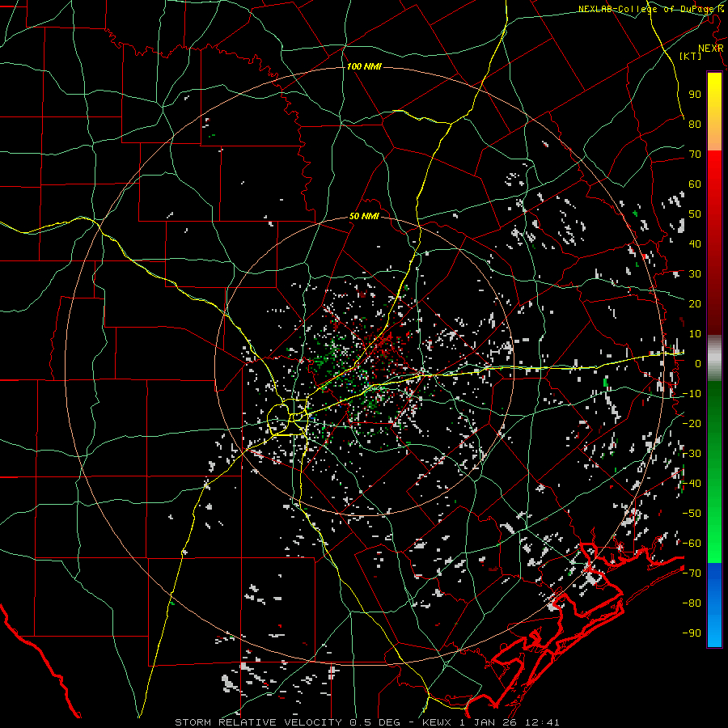The width and height of the screenshot is (728, 728).
Task: Click the "100 NMI" range ring label
Action: pos(364,67)
